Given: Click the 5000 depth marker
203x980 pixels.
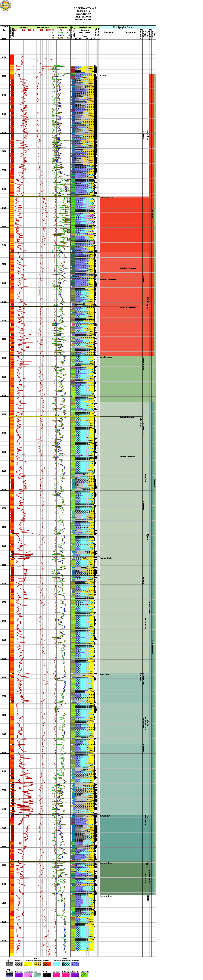Looking at the screenshot, I should coord(5,696).
